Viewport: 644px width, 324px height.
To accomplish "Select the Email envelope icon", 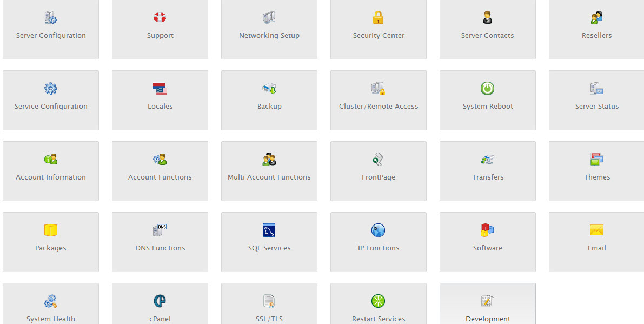I will coord(596,230).
